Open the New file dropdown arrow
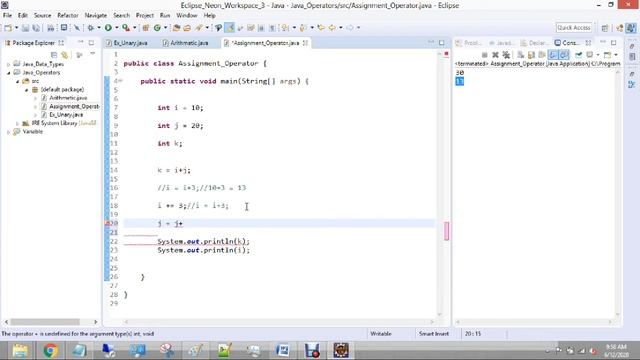Screen dimensions: 640x360 click(16, 28)
